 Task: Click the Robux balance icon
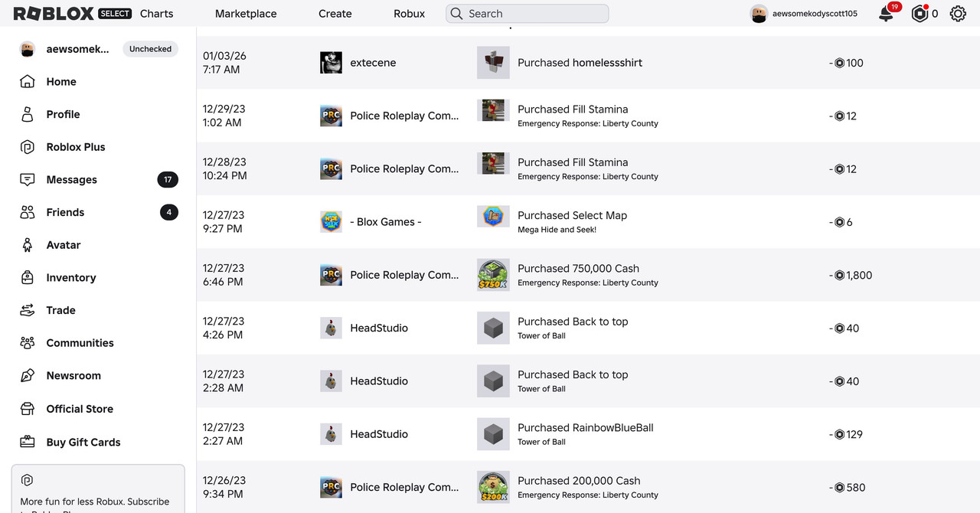pos(920,14)
